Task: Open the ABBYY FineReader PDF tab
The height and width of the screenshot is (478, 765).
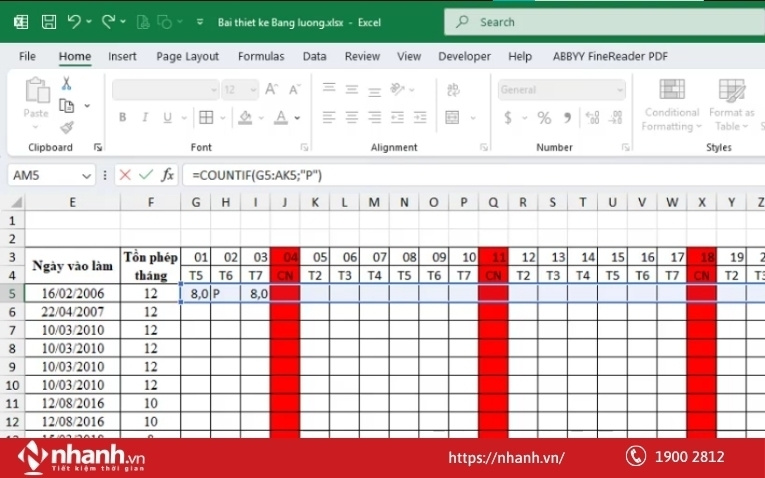Action: click(610, 56)
